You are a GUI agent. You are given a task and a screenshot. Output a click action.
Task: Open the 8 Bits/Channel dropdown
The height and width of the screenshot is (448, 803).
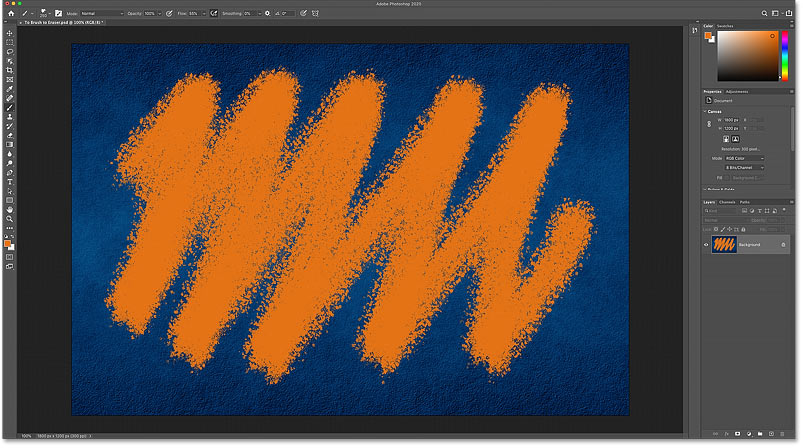744,167
